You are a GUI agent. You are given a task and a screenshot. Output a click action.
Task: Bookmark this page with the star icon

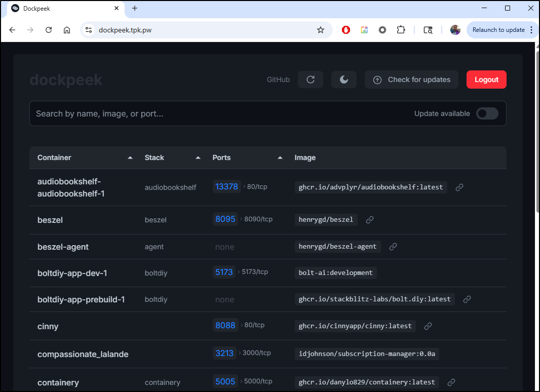[x=321, y=30]
